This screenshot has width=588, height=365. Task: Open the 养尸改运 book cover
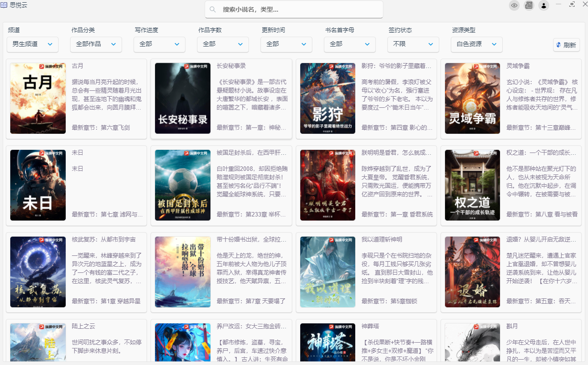(x=183, y=342)
